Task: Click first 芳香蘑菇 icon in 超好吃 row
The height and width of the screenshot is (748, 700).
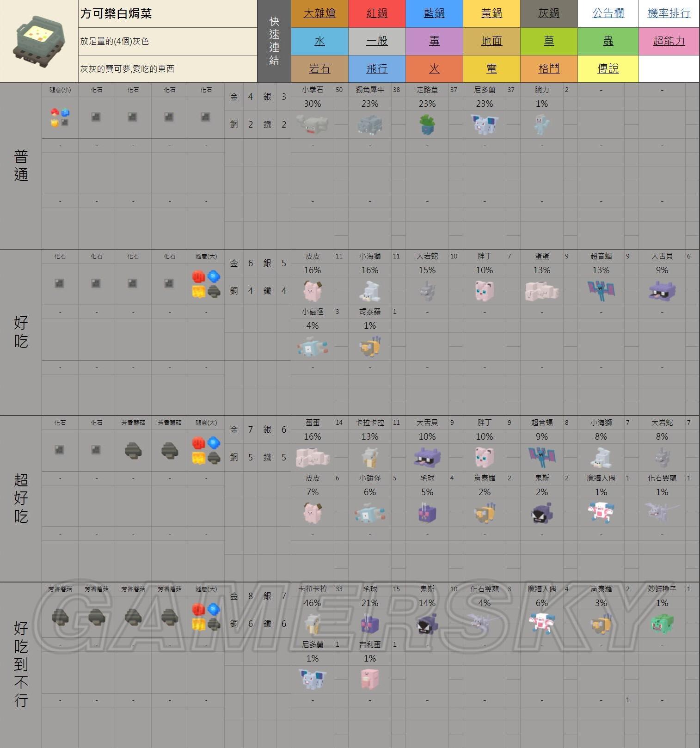Action: 133,450
